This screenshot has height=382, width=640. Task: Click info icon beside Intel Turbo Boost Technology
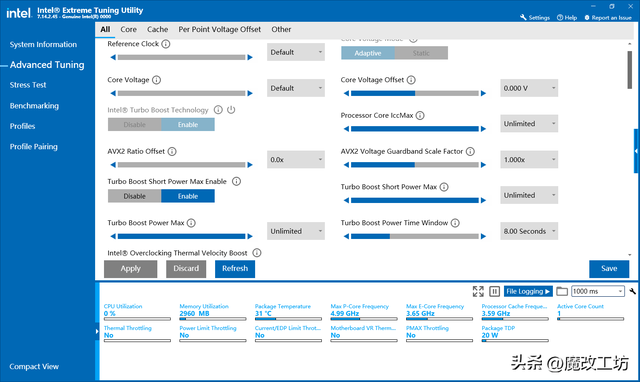pos(218,110)
